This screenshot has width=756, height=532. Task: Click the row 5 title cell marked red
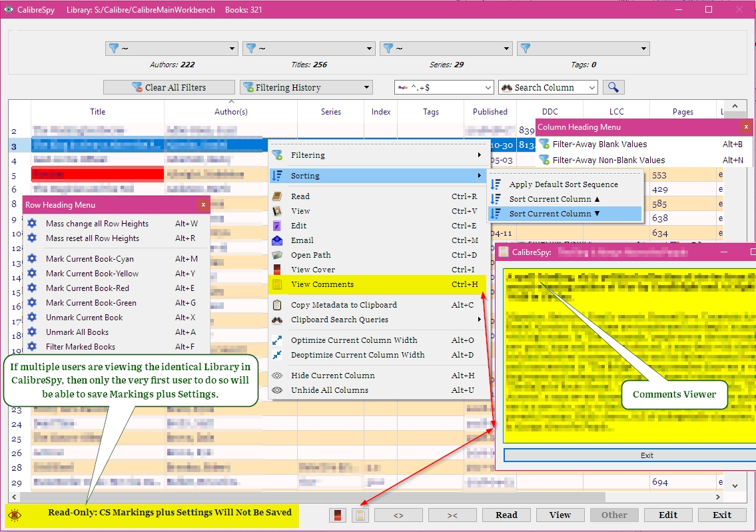(x=97, y=174)
